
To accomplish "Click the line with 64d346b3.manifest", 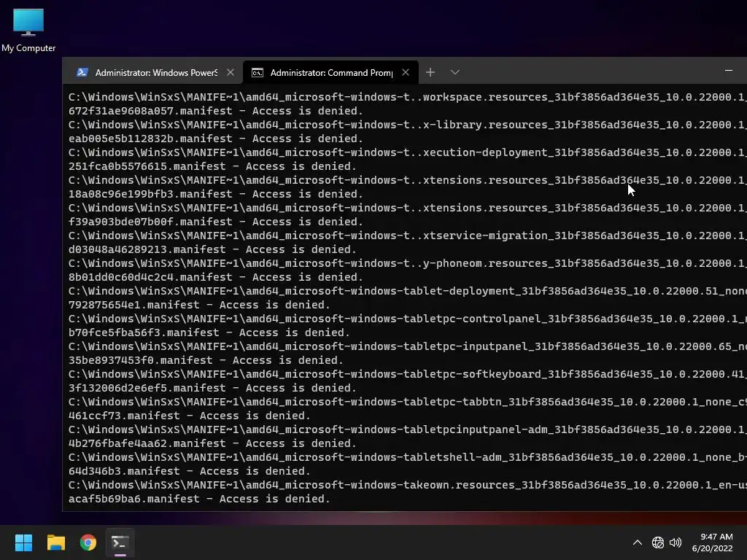I will [x=189, y=471].
